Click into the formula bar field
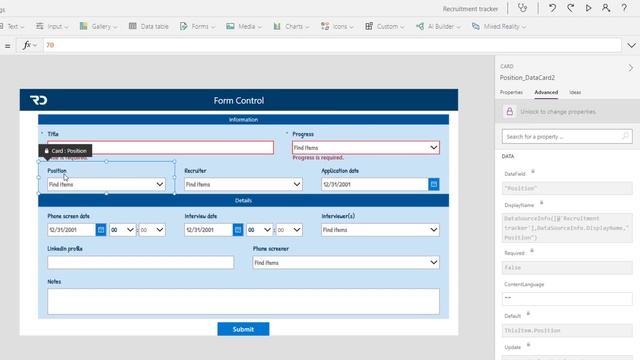The height and width of the screenshot is (360, 640). (x=331, y=45)
